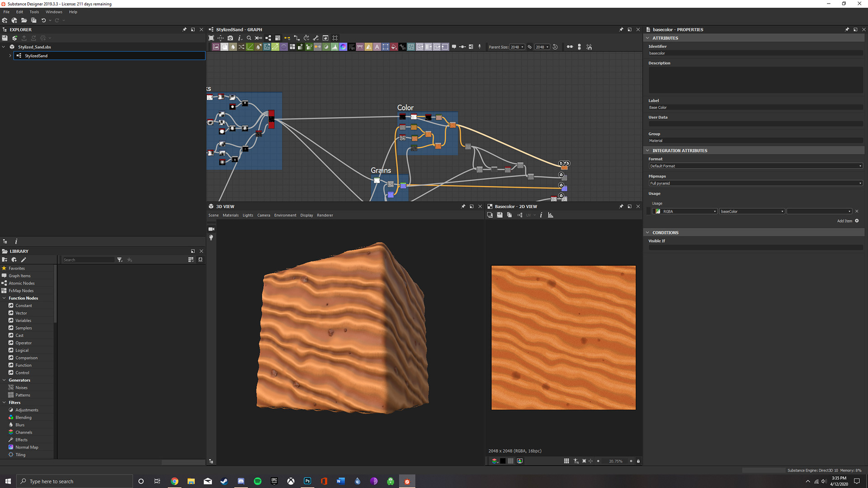The height and width of the screenshot is (488, 868).
Task: Click the wrench icon in graph toolbar
Action: [x=316, y=38]
